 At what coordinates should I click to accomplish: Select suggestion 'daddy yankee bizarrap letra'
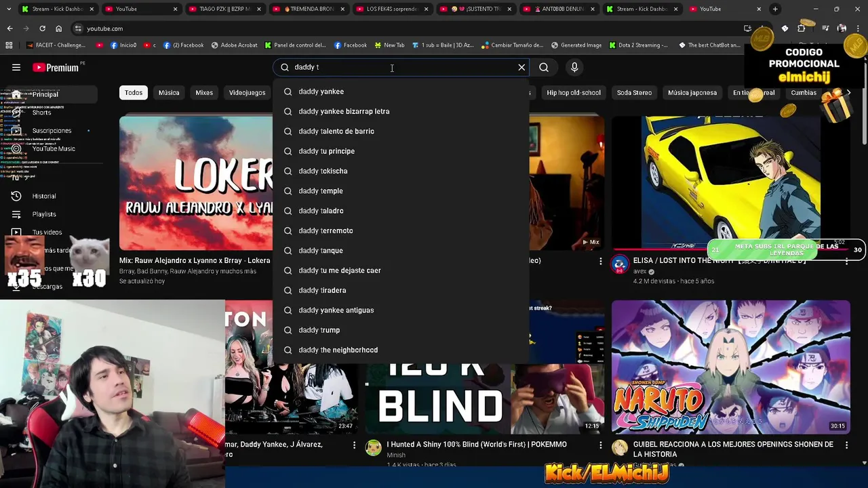coord(401,111)
